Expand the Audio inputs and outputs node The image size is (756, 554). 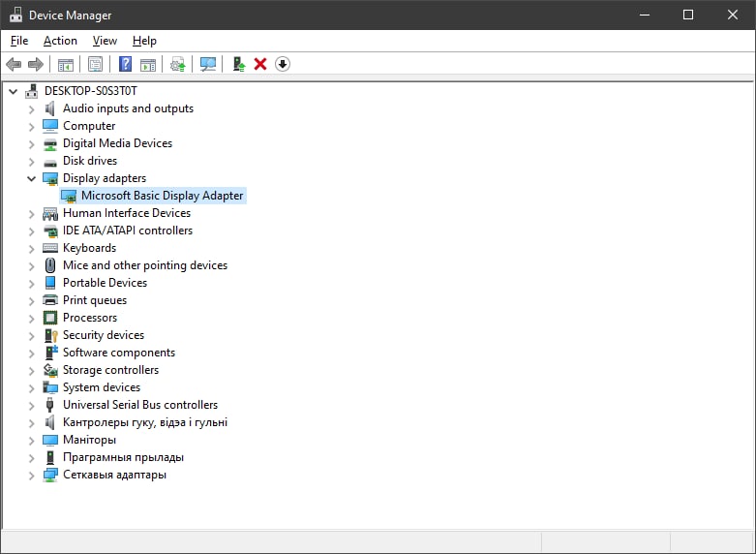pos(31,109)
